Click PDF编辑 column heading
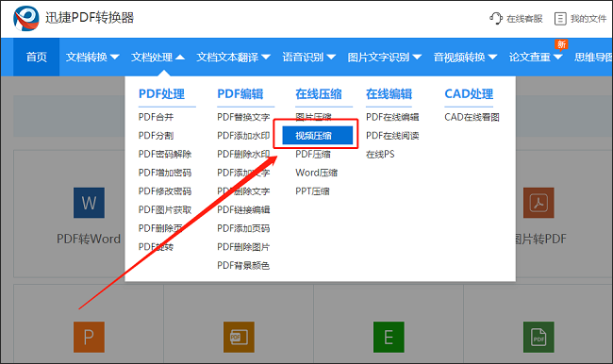613x364 pixels. click(x=240, y=94)
